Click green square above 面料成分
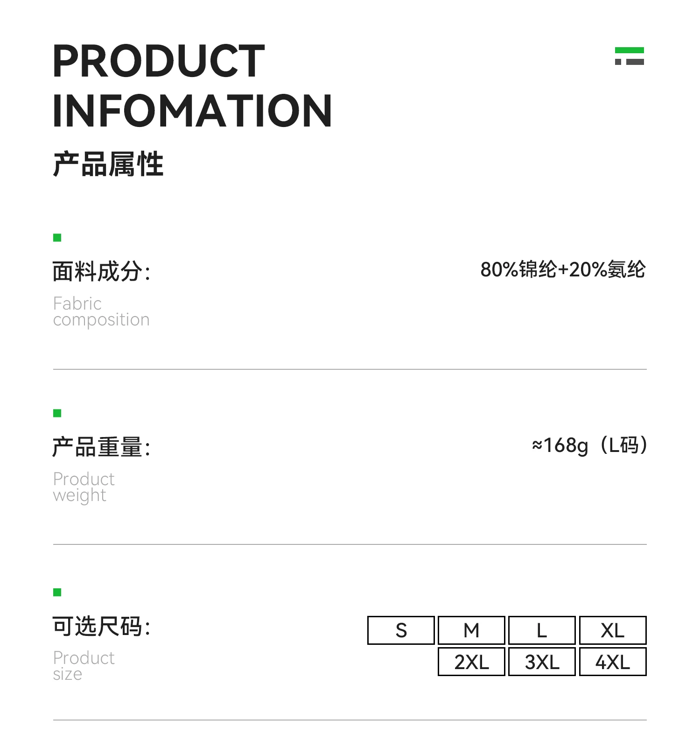 point(57,238)
